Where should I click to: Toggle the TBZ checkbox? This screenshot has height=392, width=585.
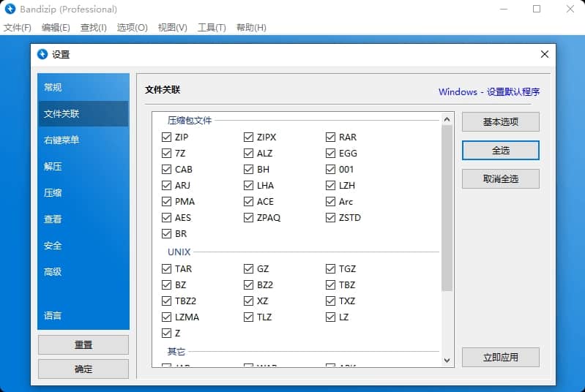[x=330, y=284]
